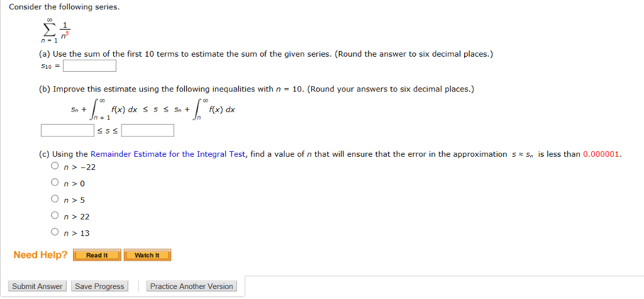This screenshot has height=299, width=644.
Task: Select the n > 22 option
Action: (x=55, y=215)
